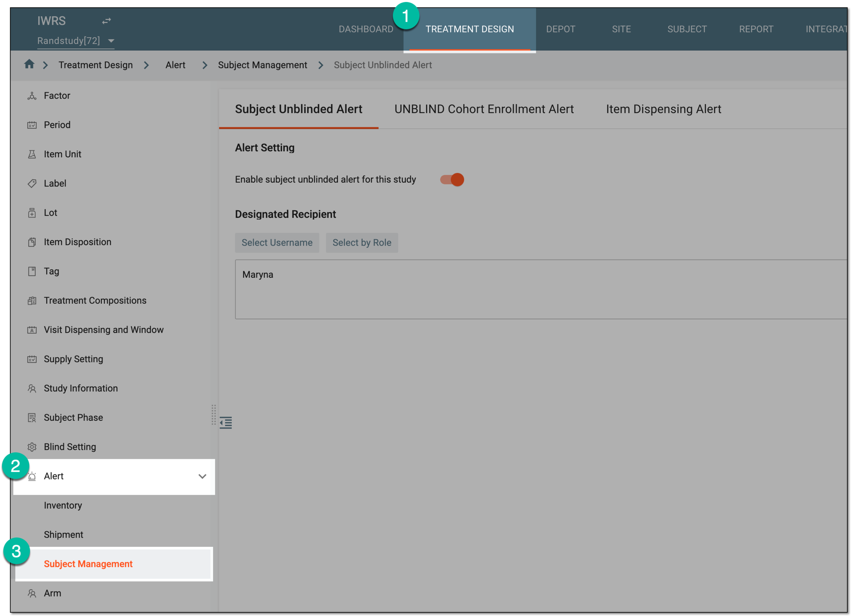Click the Alert siren icon

[x=32, y=476]
